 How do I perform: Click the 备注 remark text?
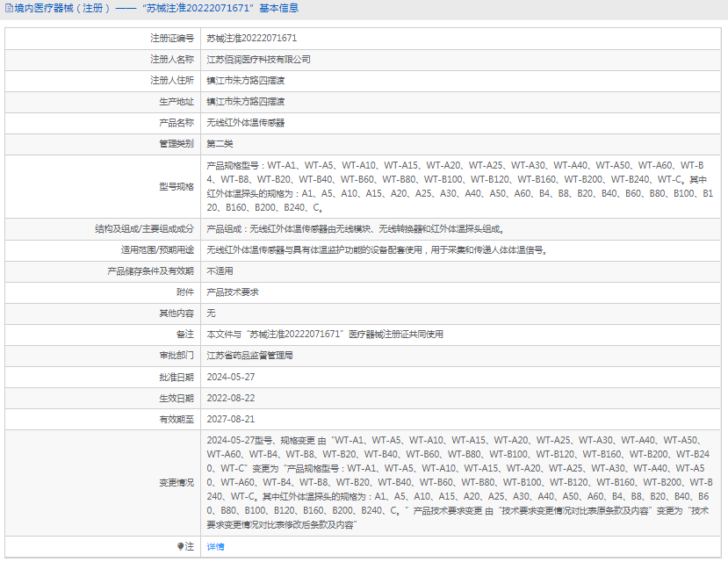coord(325,335)
